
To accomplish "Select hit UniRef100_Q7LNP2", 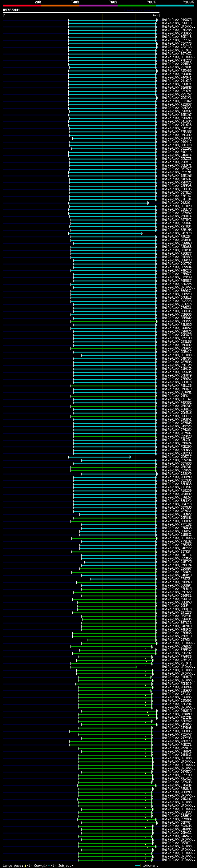I will pyautogui.click(x=177, y=515).
